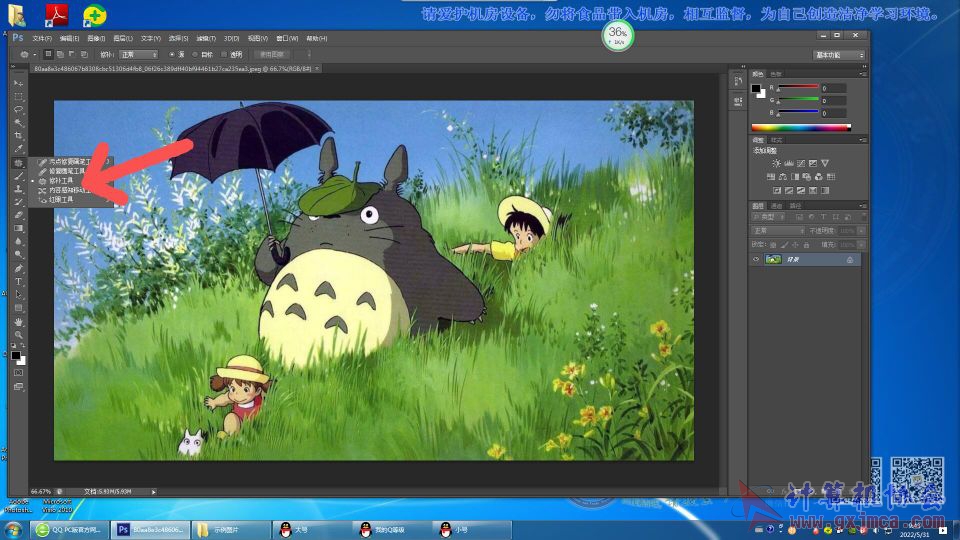960x540 pixels.
Task: Open the Window menu
Action: pyautogui.click(x=287, y=39)
